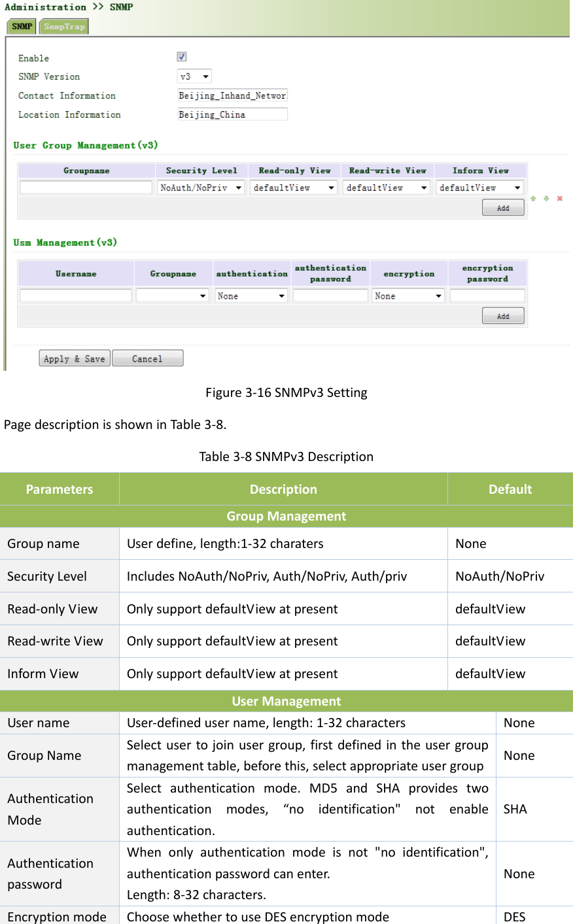
Task: Switch to the SnmpTrap tab
Action: click(64, 27)
